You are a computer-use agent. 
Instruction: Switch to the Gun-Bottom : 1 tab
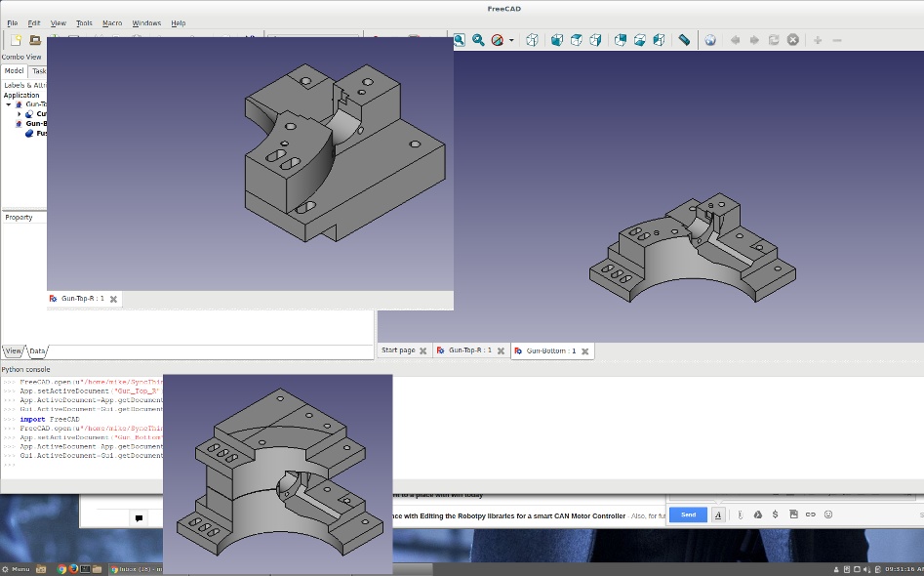(551, 350)
